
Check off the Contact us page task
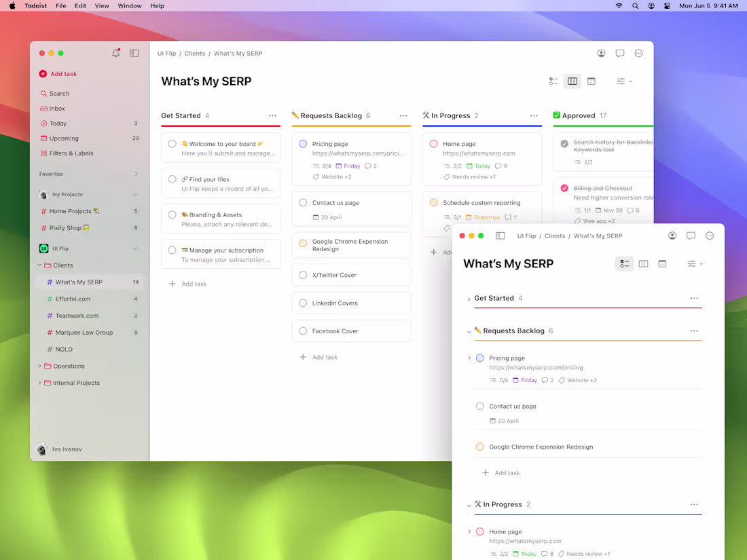click(x=481, y=406)
